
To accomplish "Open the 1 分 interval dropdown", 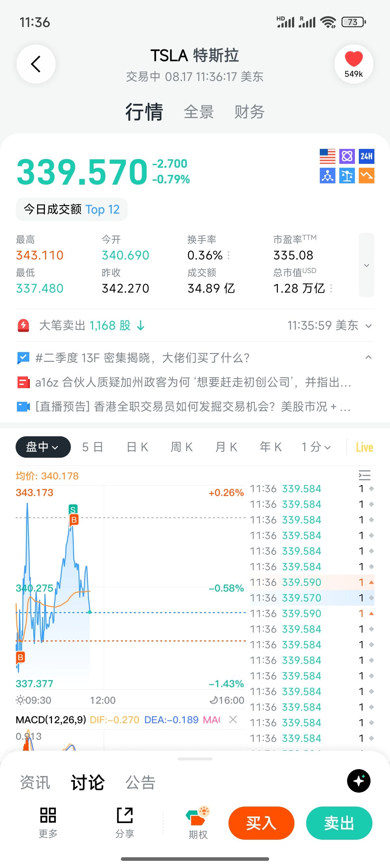I will click(316, 447).
